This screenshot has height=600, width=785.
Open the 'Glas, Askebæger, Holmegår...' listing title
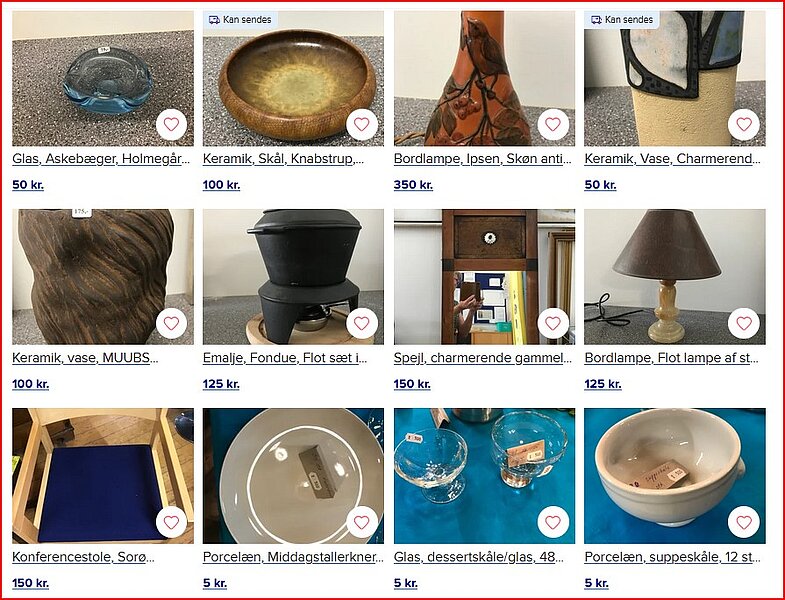101,159
